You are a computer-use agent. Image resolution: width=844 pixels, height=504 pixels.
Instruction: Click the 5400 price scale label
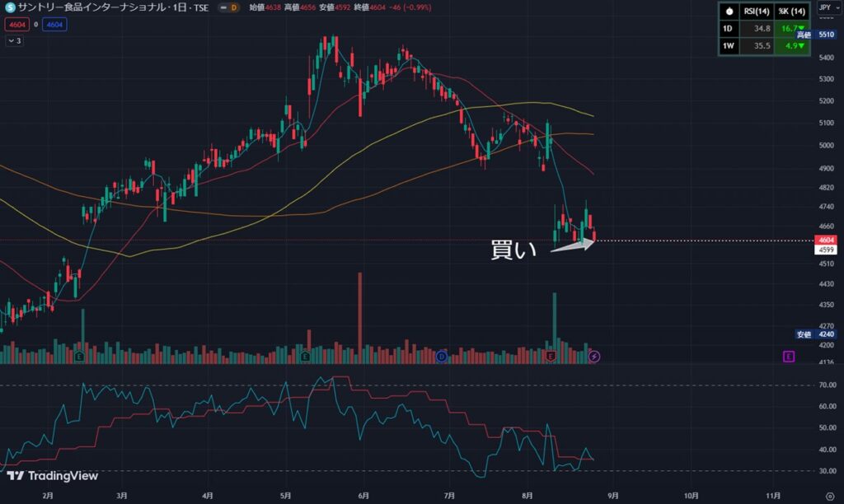click(x=826, y=57)
